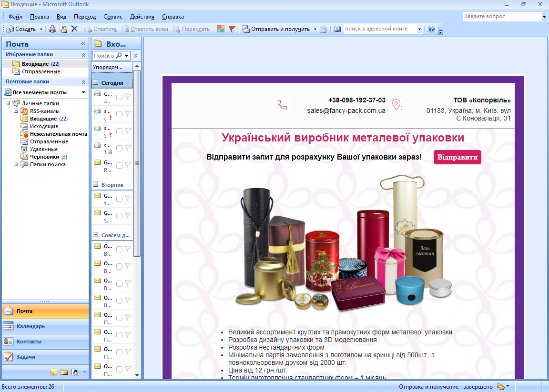Screen dimensions: 549x392
Task: Open the Categorize colored squares icon
Action: point(221,29)
